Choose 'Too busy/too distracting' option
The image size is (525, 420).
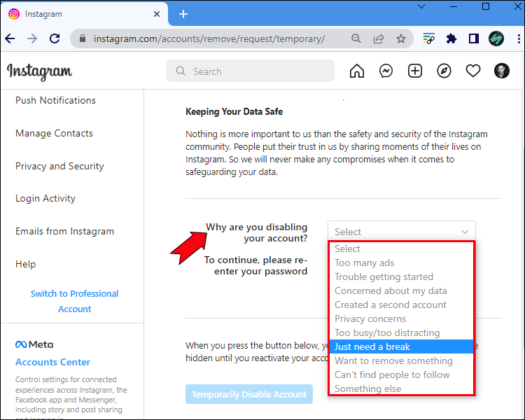pos(401,333)
